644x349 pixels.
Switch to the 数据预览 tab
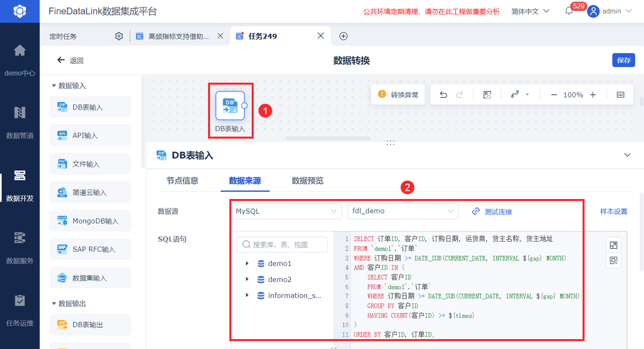[x=308, y=181]
